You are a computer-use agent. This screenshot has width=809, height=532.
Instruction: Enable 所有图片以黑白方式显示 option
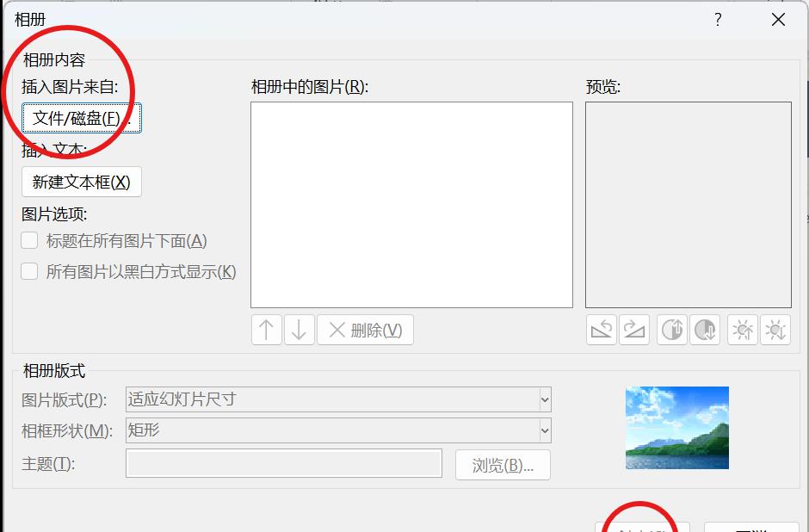pyautogui.click(x=31, y=272)
